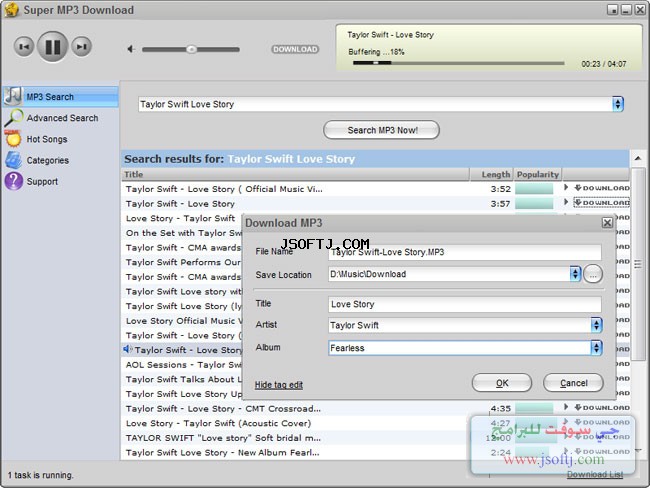Expand the Album dropdown arrow

pyautogui.click(x=596, y=348)
